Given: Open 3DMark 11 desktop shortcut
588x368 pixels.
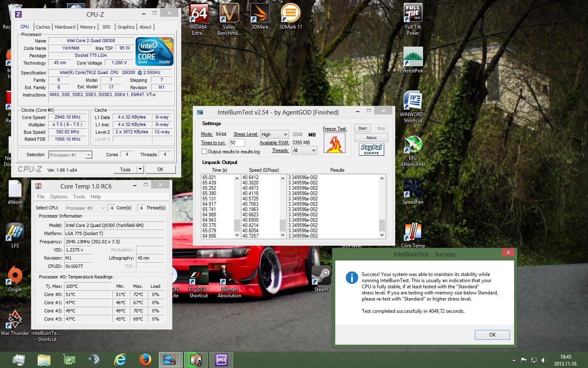Looking at the screenshot, I should [290, 16].
